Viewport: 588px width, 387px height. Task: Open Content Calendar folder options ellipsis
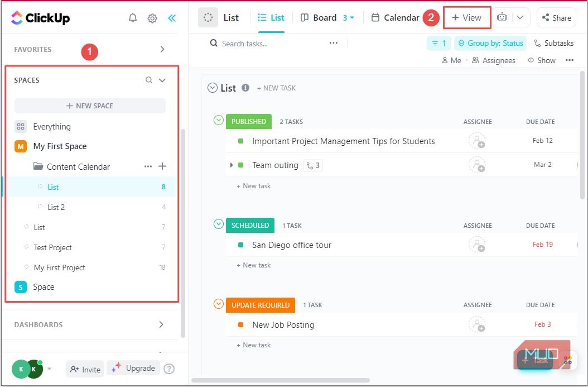(148, 166)
